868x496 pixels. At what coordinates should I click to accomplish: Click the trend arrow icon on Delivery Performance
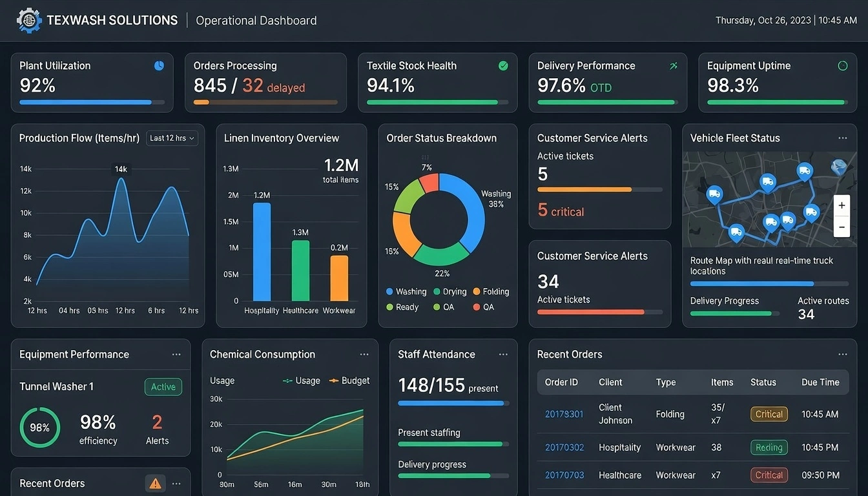tap(673, 65)
